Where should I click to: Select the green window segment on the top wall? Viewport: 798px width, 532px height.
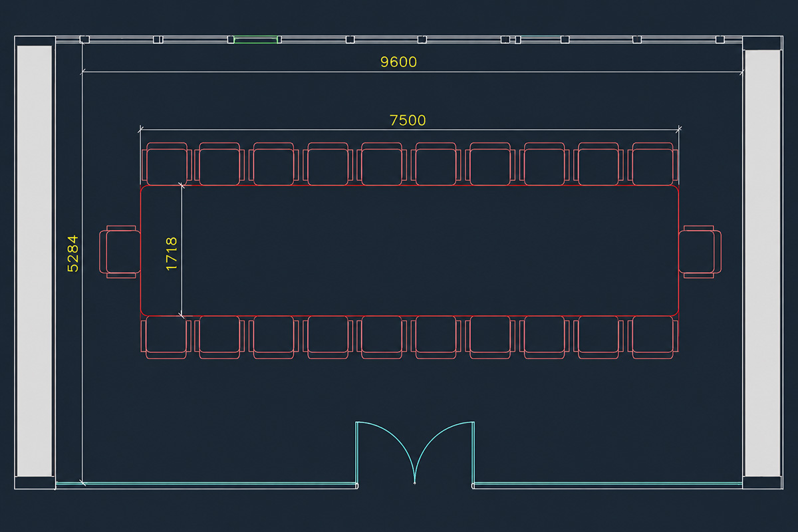[x=256, y=40]
